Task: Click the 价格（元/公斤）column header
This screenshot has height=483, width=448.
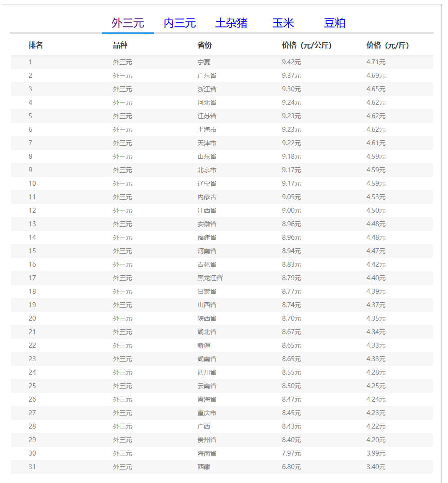Action: [307, 45]
